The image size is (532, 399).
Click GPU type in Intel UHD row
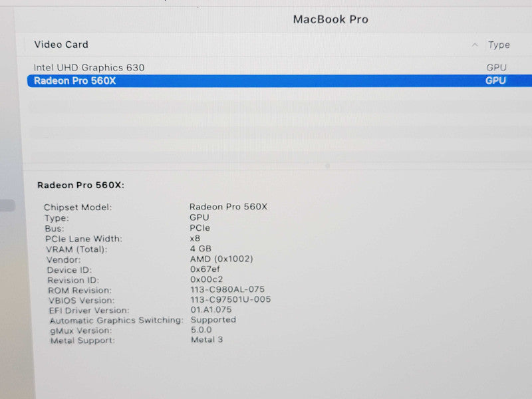[x=496, y=68]
